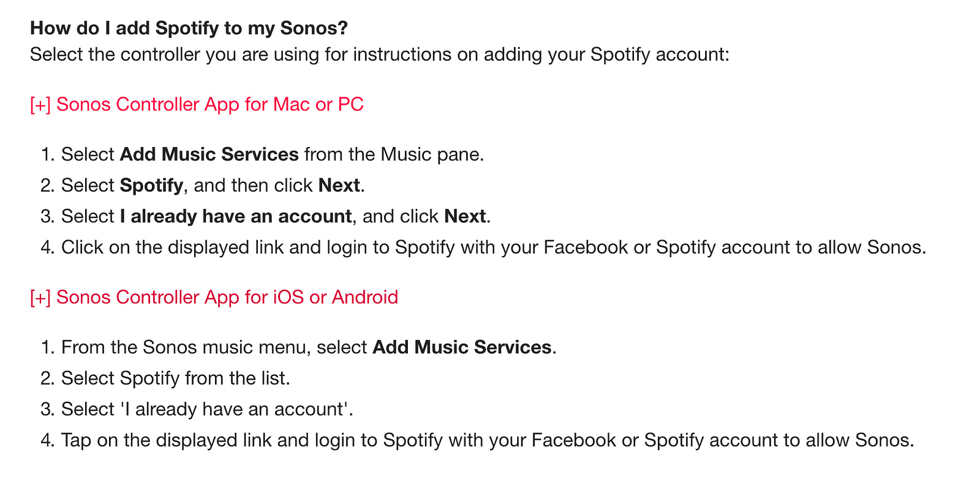This screenshot has height=482, width=980.
Task: Click the intro sentence about selecting your controller
Action: coord(379,55)
